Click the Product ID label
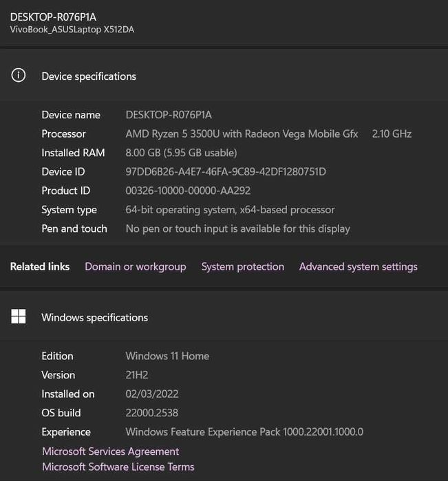The width and height of the screenshot is (448, 481). pos(65,191)
